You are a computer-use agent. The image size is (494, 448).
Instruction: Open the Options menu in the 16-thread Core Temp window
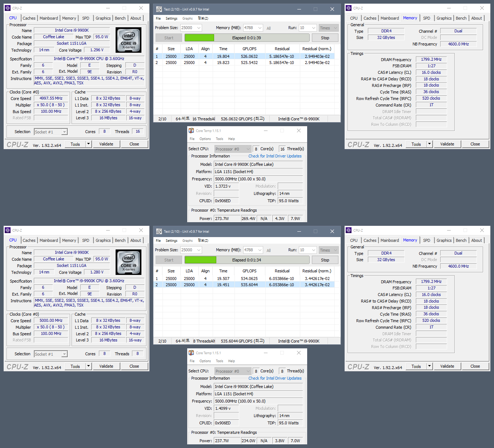coord(205,139)
